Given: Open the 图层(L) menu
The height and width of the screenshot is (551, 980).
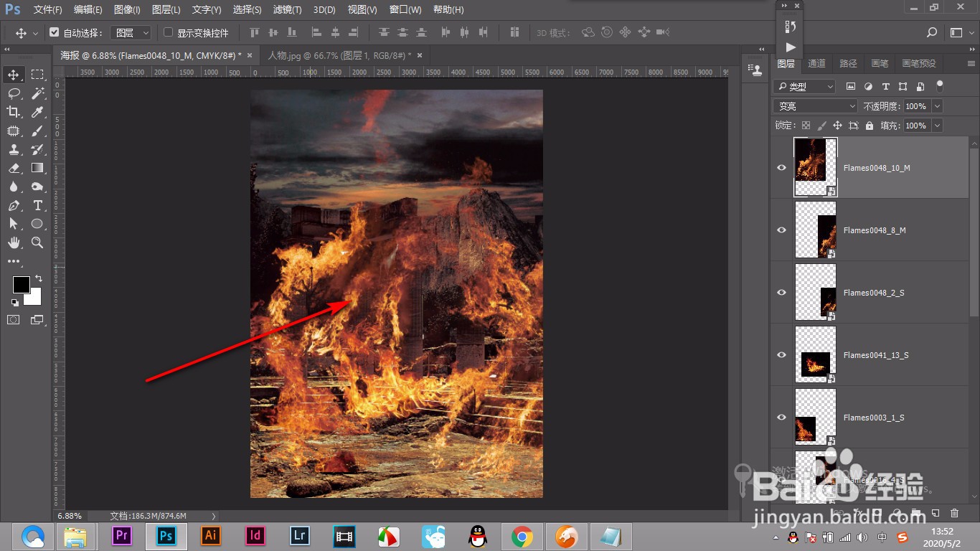Looking at the screenshot, I should click(x=166, y=10).
